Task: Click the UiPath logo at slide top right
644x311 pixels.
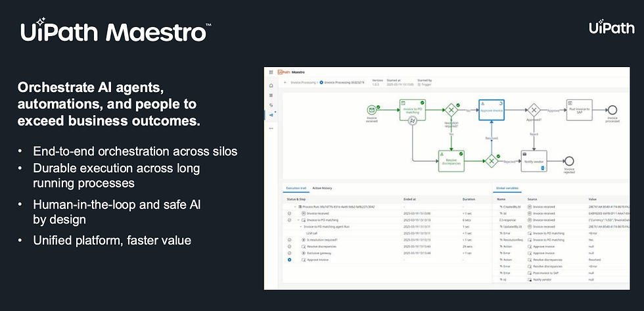Action: tap(612, 27)
